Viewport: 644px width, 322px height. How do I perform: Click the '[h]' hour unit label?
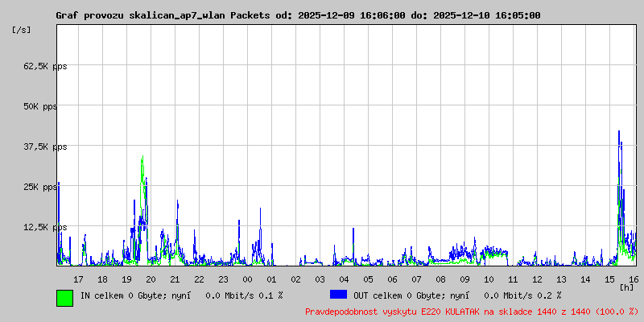[626, 287]
